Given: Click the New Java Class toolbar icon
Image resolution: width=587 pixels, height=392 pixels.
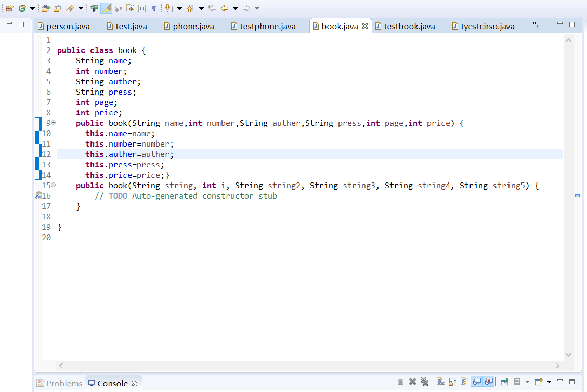Looking at the screenshot, I should [22, 8].
